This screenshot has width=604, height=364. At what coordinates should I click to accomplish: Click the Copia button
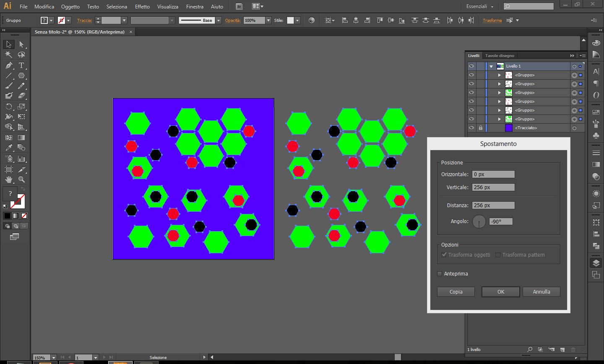456,292
